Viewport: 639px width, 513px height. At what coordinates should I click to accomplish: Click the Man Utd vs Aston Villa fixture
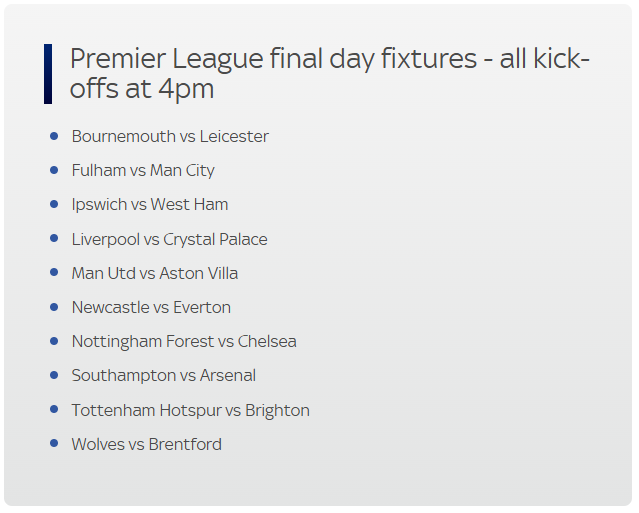click(155, 273)
